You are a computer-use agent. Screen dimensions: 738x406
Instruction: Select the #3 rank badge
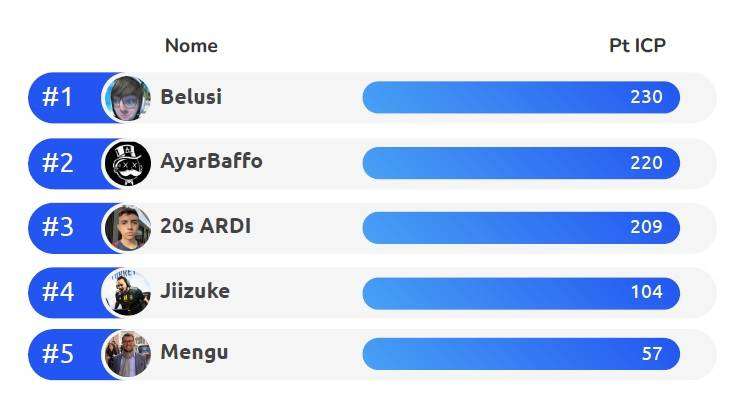[x=57, y=227]
